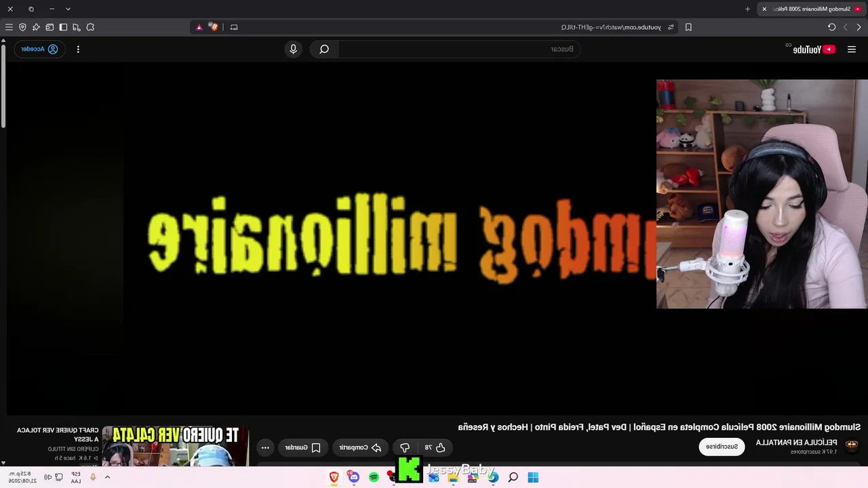This screenshot has width=868, height=488.
Task: Open the tab search dropdown arrow
Action: 68,9
